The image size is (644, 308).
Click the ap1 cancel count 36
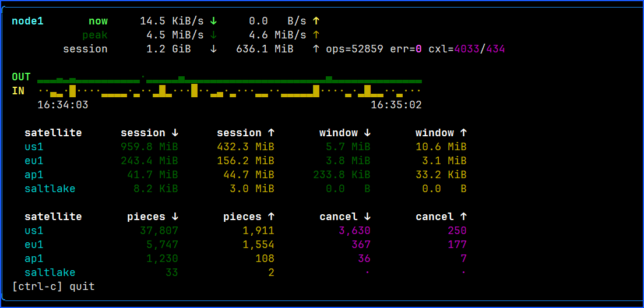point(364,259)
